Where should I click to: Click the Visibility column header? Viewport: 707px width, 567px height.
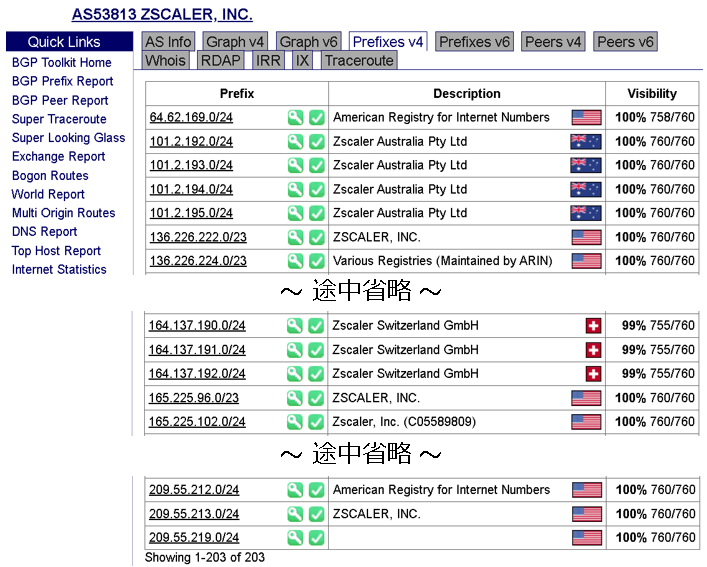(x=652, y=94)
